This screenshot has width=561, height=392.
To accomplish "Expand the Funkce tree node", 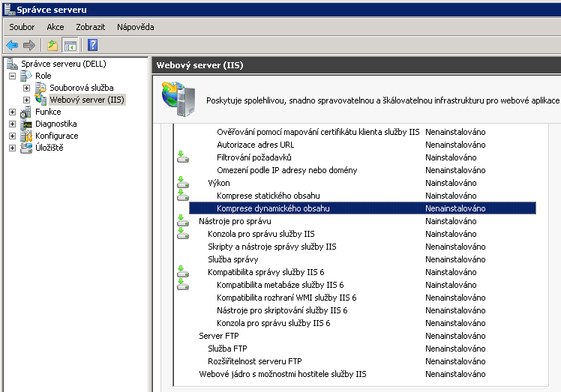I will pos(13,112).
